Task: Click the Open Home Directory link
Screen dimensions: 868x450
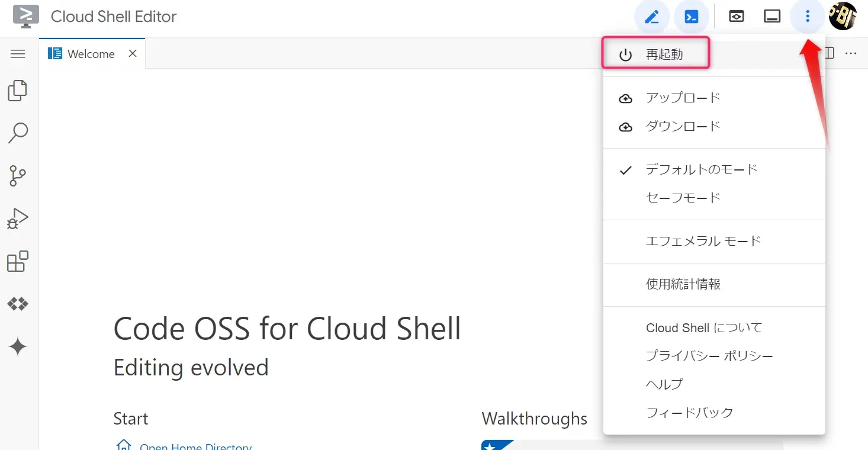Action: pos(195,446)
